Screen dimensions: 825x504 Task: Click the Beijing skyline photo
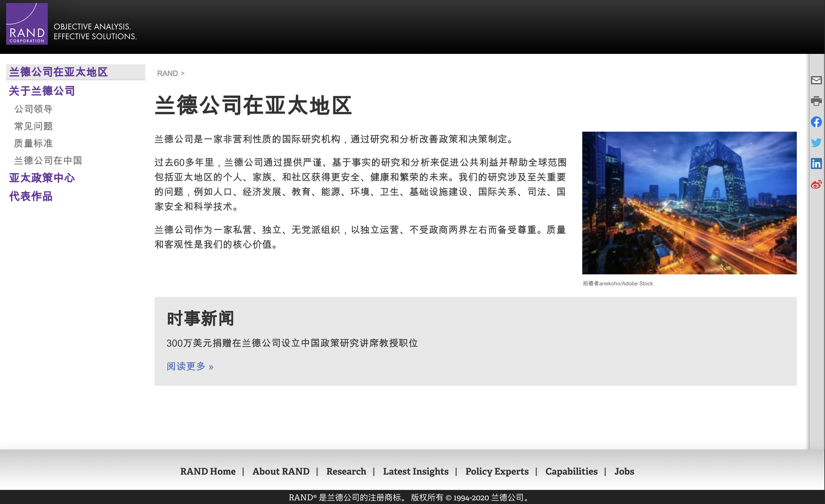coord(690,203)
